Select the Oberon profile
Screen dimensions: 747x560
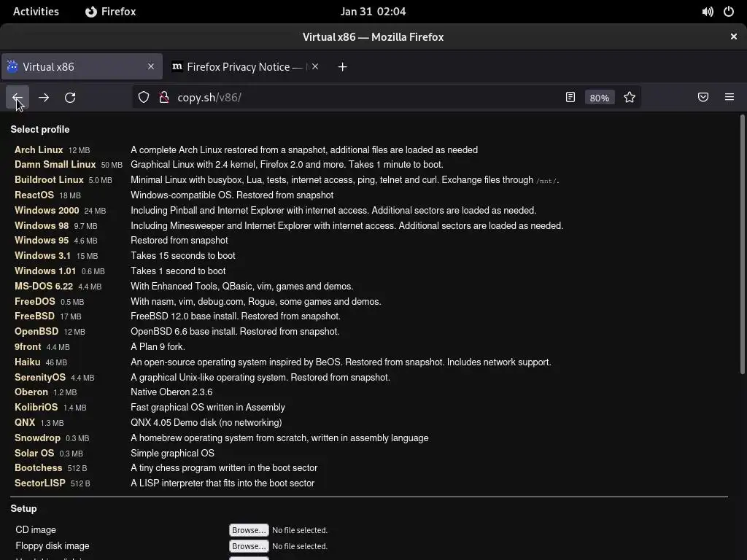(31, 392)
